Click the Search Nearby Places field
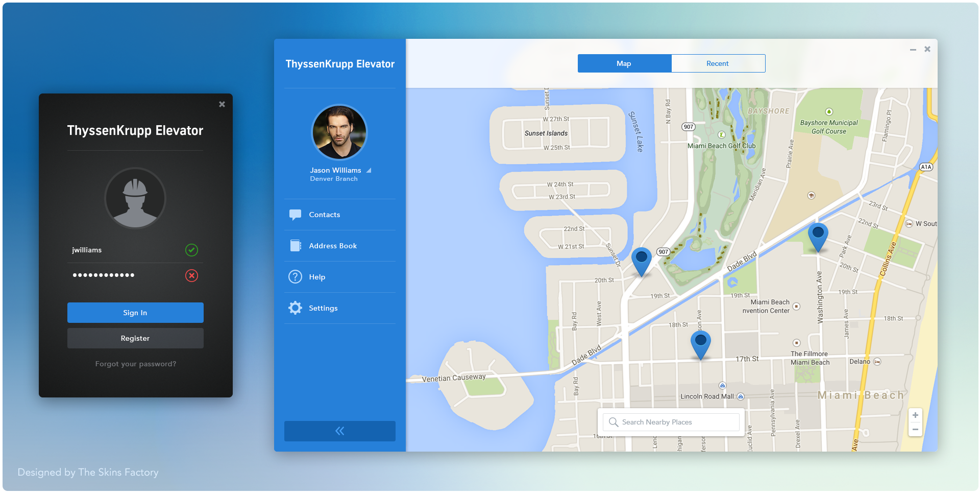The image size is (980, 494). tap(671, 422)
